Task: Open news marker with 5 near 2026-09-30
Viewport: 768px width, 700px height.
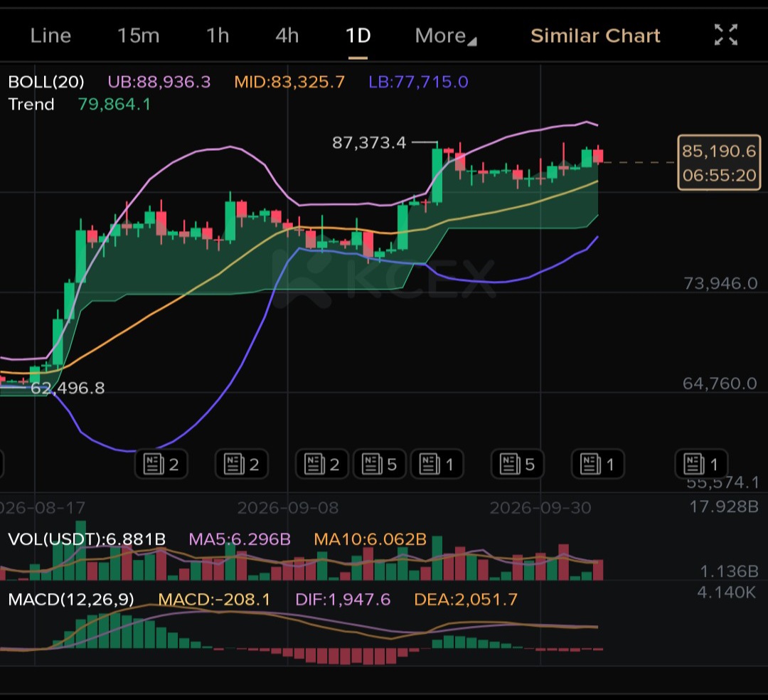Action: point(517,464)
